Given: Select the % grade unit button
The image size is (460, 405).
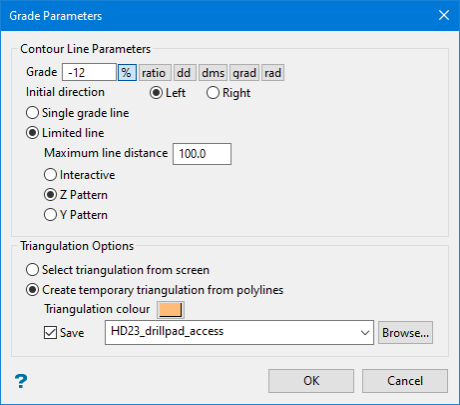Looking at the screenshot, I should pyautogui.click(x=127, y=73).
